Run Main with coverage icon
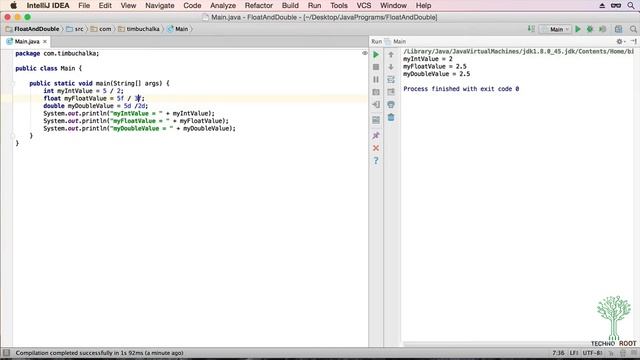The height and width of the screenshot is (360, 640). click(602, 29)
